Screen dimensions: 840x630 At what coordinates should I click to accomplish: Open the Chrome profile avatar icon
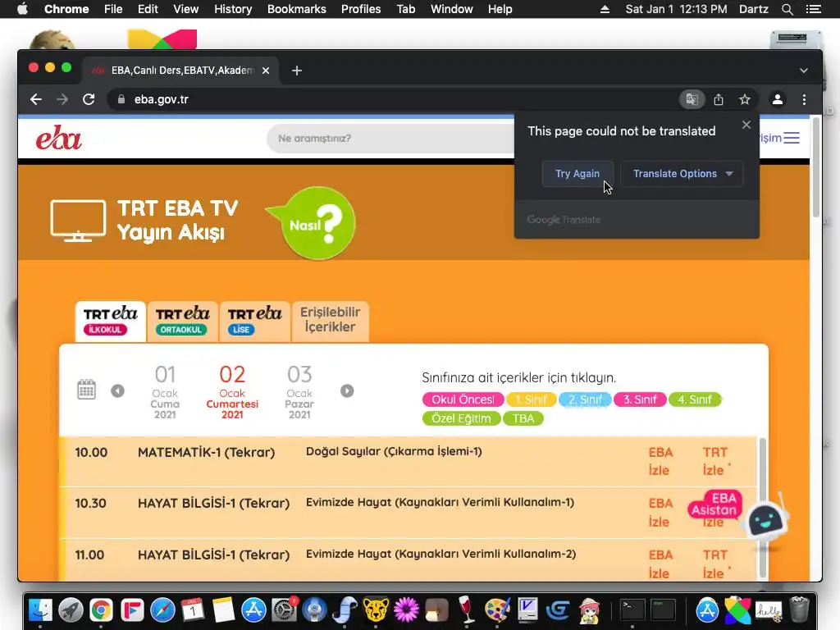click(778, 99)
